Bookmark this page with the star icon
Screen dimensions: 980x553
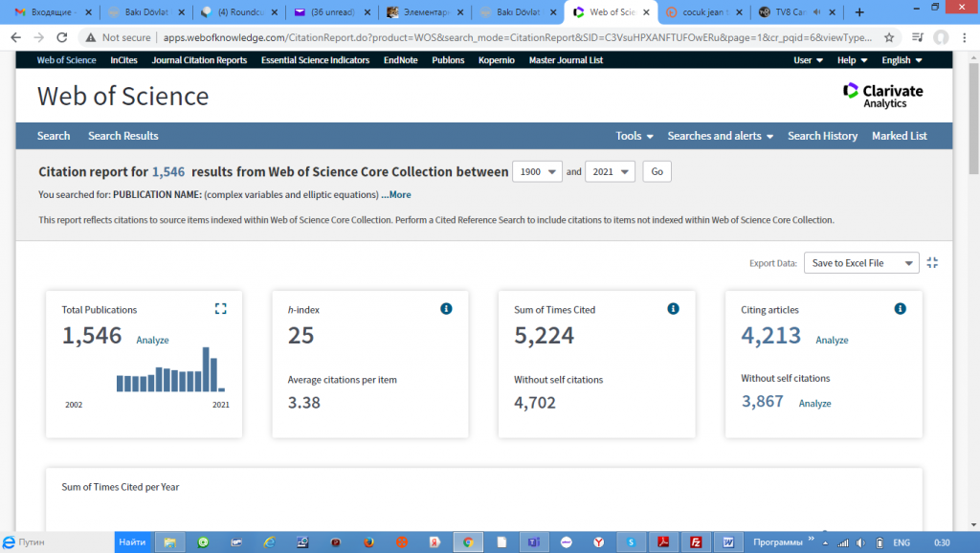[x=889, y=37]
